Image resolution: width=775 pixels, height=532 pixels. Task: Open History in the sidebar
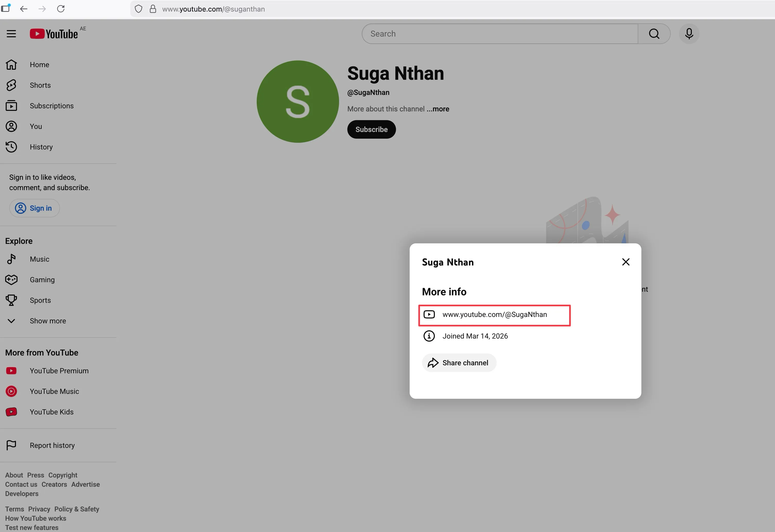click(41, 147)
